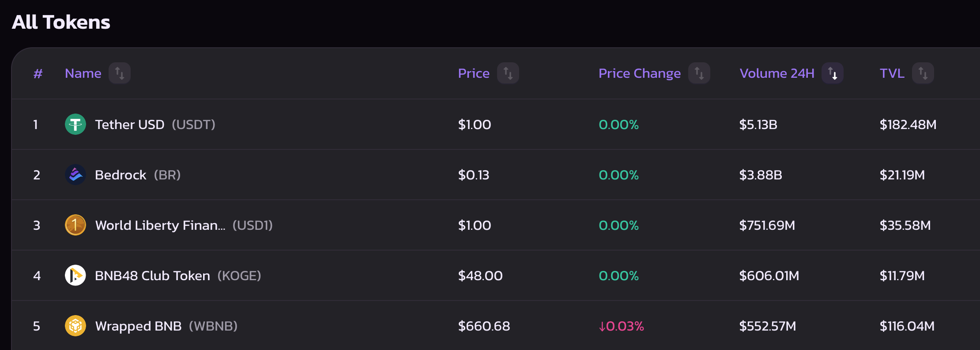Open the Tether USD token name
The image size is (980, 350).
click(x=130, y=125)
